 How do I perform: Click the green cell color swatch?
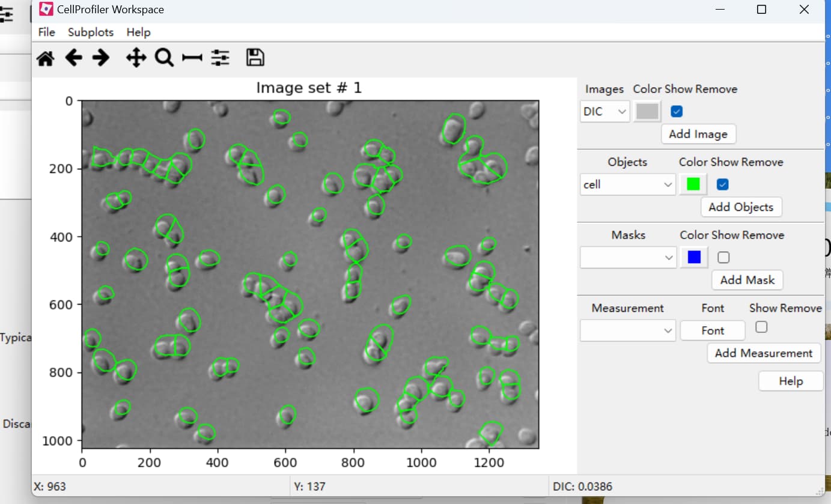click(693, 184)
